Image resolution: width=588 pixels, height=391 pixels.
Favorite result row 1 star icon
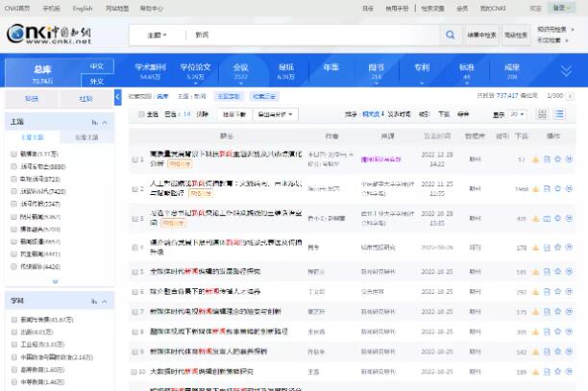coord(557,159)
